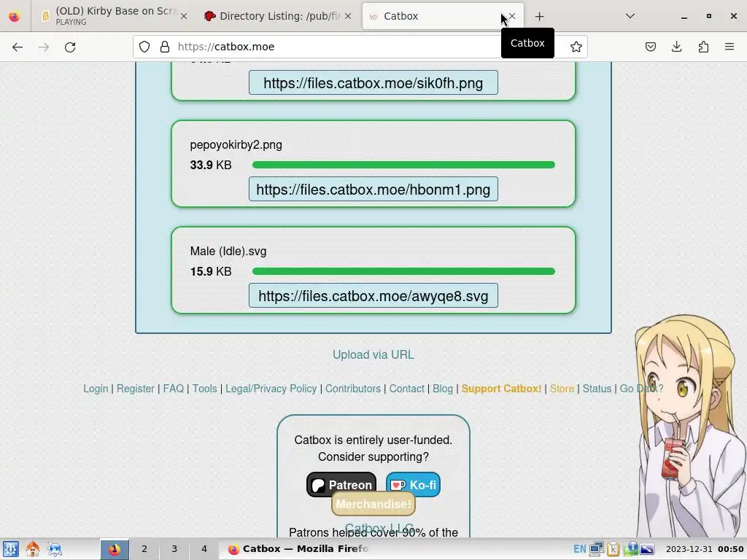Click the system clock 00:50
The height and width of the screenshot is (560, 747).
730,549
